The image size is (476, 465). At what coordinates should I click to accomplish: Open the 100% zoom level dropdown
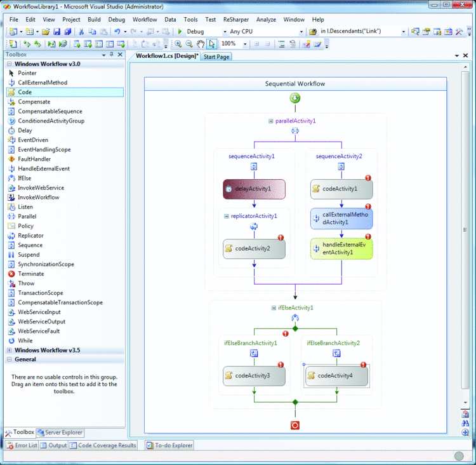click(245, 44)
